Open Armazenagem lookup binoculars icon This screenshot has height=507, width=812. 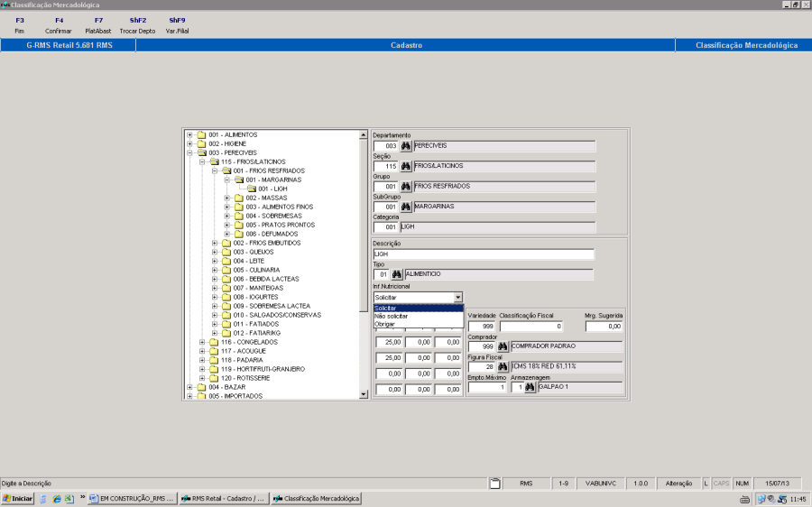tap(530, 387)
